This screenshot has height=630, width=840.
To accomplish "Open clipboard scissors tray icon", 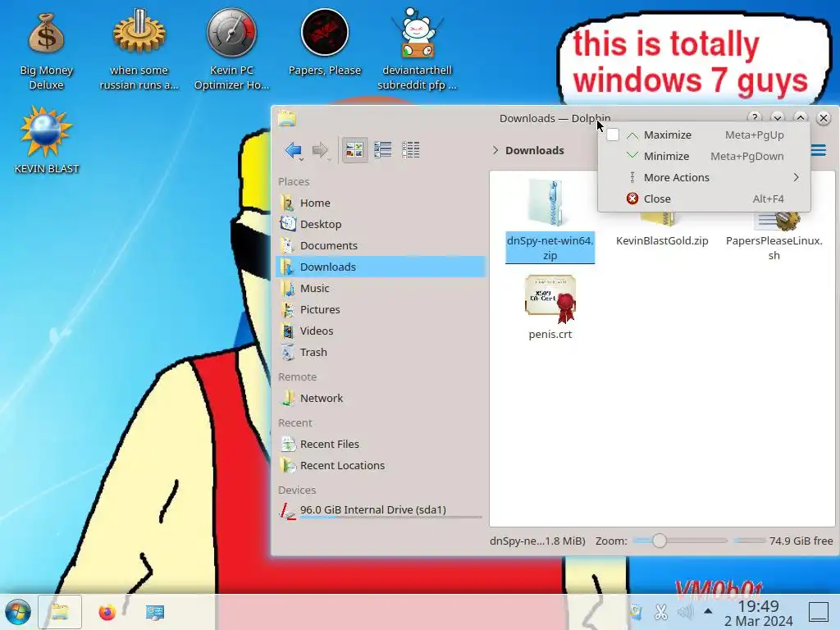I will [661, 612].
